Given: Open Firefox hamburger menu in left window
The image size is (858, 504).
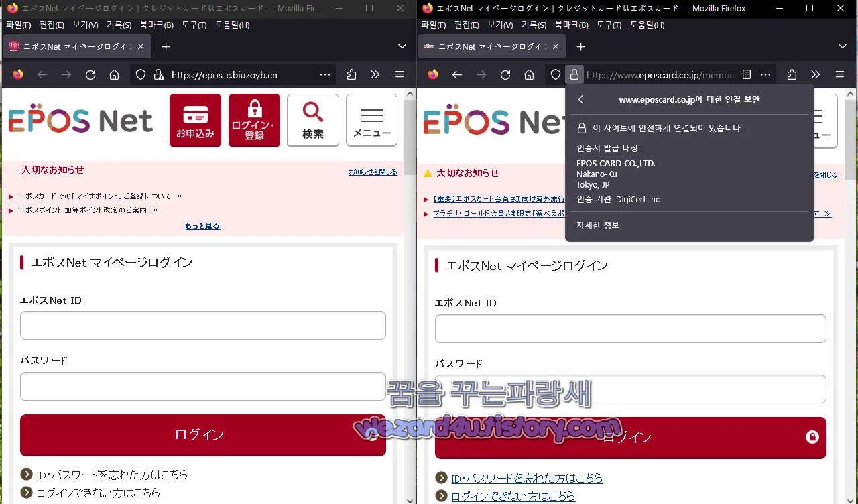Looking at the screenshot, I should [x=400, y=75].
